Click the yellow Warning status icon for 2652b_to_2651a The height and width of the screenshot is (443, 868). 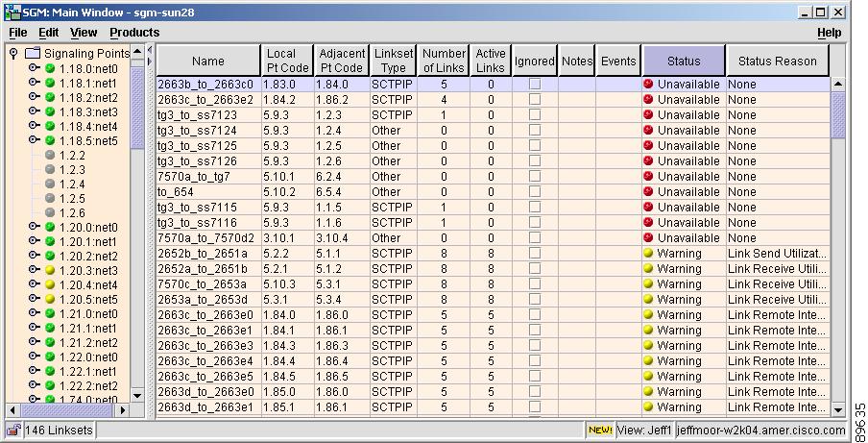tap(649, 254)
